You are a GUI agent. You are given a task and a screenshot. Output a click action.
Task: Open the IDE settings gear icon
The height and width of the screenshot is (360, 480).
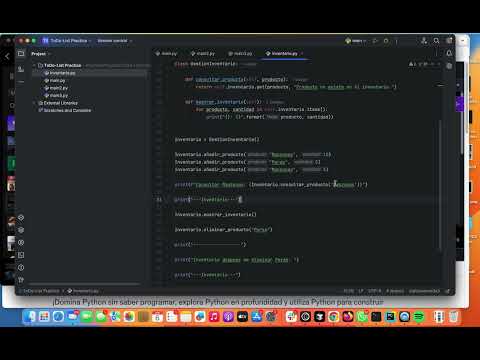point(449,41)
